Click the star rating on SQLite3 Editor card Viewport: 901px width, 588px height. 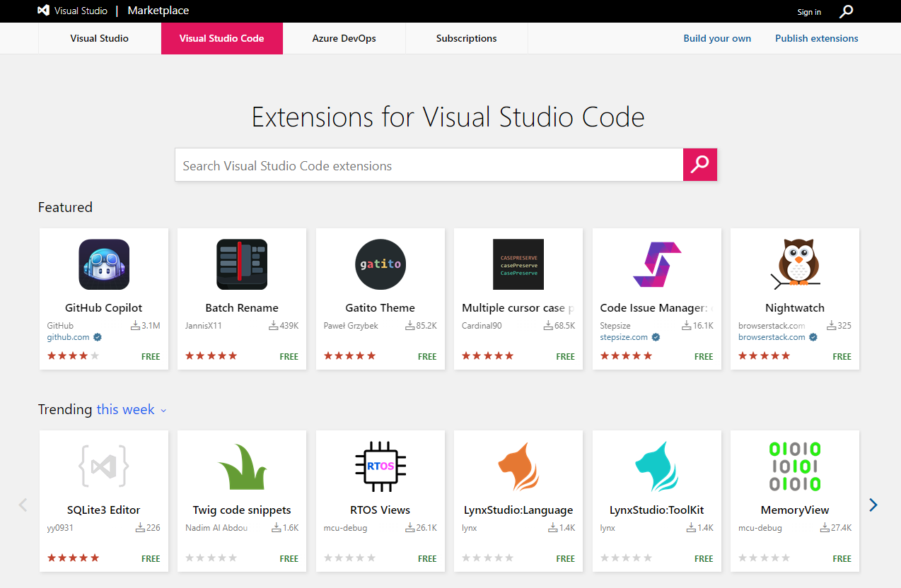74,558
